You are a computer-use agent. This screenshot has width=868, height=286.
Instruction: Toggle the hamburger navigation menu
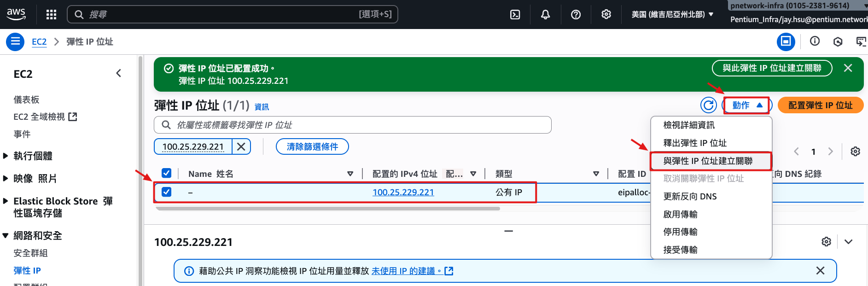tap(15, 42)
